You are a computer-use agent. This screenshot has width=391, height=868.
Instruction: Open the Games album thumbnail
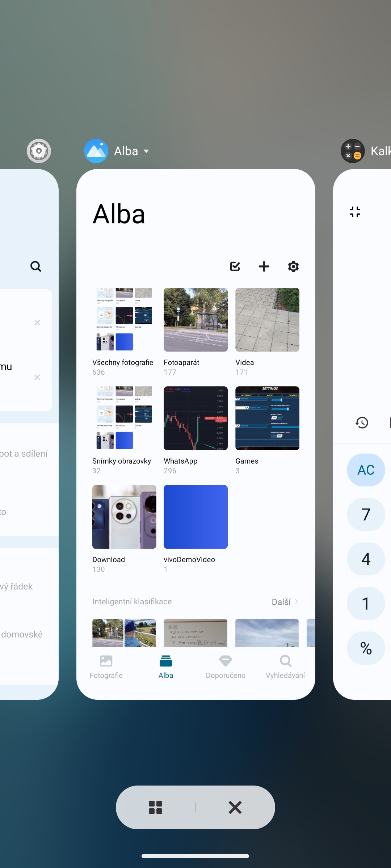point(267,418)
